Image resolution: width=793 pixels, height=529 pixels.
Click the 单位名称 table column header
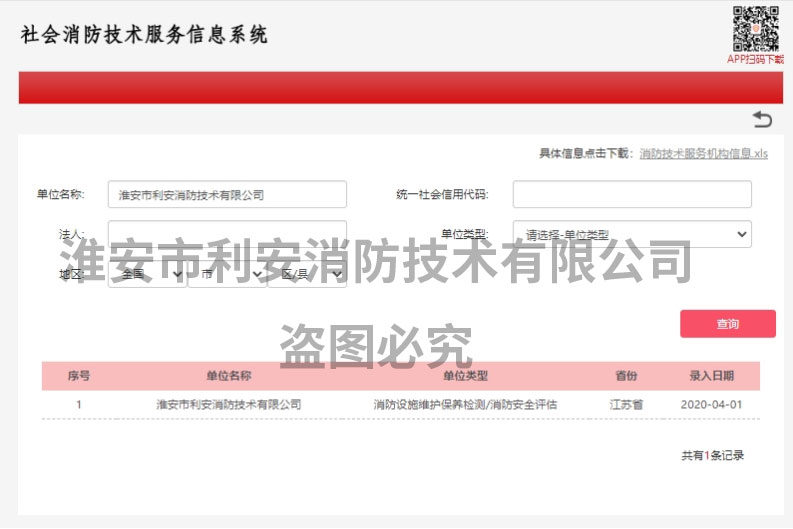(228, 376)
